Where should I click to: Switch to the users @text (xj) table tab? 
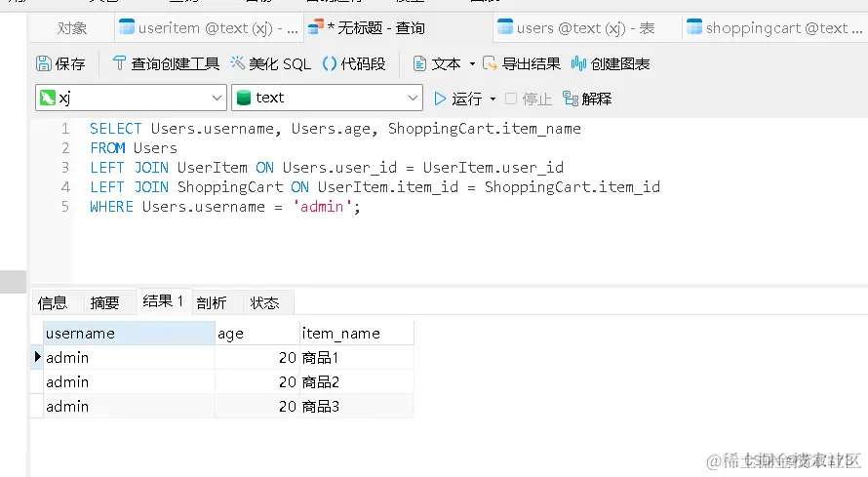pyautogui.click(x=587, y=27)
